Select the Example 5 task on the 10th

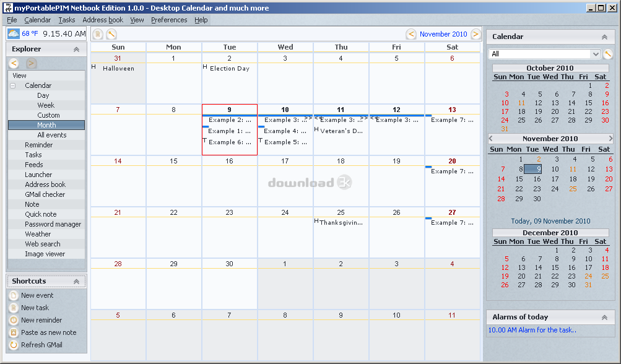coord(285,142)
